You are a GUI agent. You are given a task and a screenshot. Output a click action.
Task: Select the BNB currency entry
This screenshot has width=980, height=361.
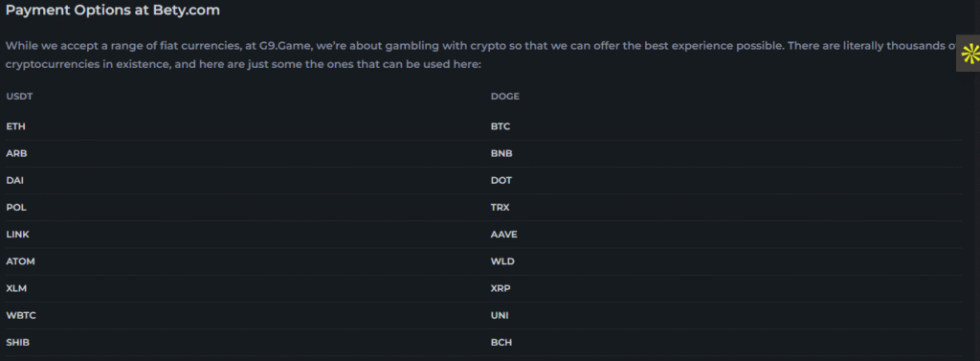point(501,153)
